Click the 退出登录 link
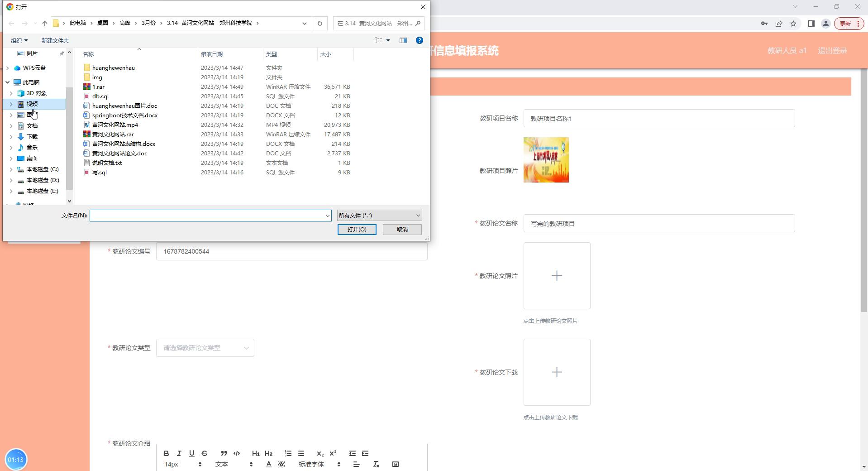Viewport: 868px width, 471px height. click(832, 51)
